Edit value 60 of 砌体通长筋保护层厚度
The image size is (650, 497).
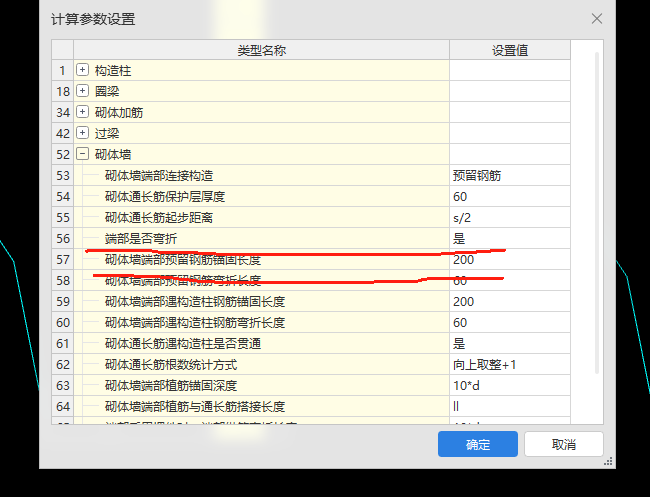pyautogui.click(x=510, y=196)
